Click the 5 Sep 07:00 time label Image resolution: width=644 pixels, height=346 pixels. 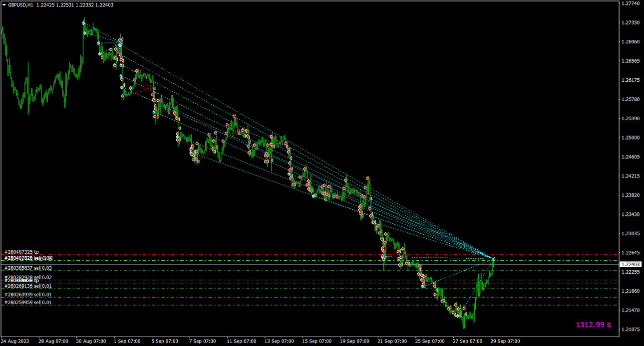pos(165,342)
